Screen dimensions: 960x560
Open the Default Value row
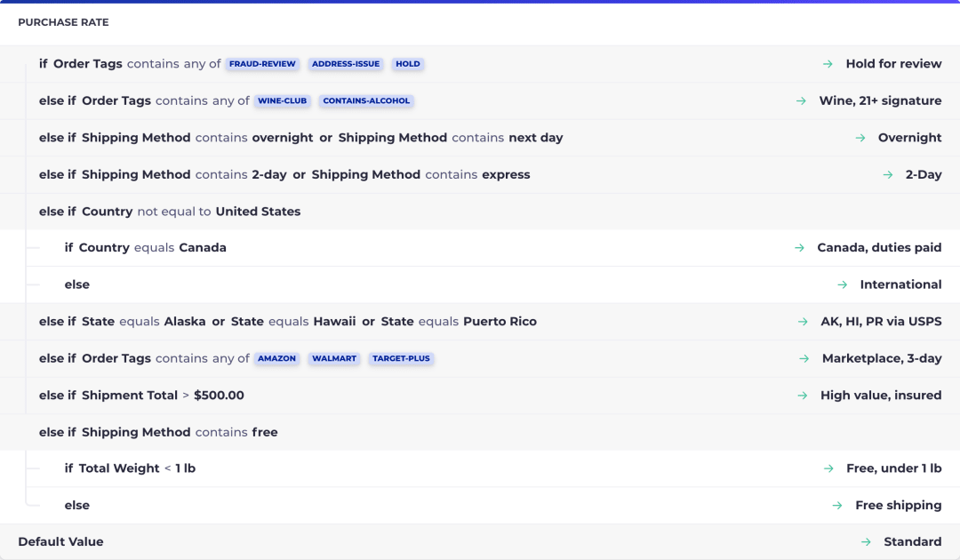(x=480, y=541)
